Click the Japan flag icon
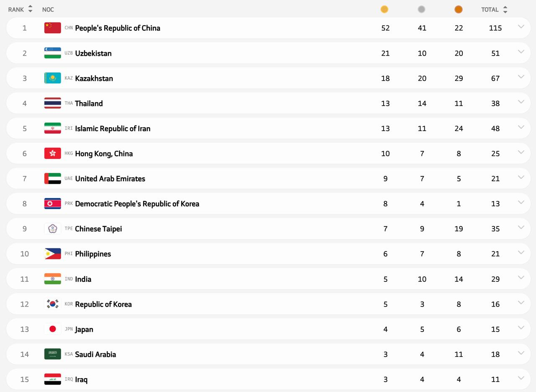Screen dimensions: 536x392 [x=53, y=329]
